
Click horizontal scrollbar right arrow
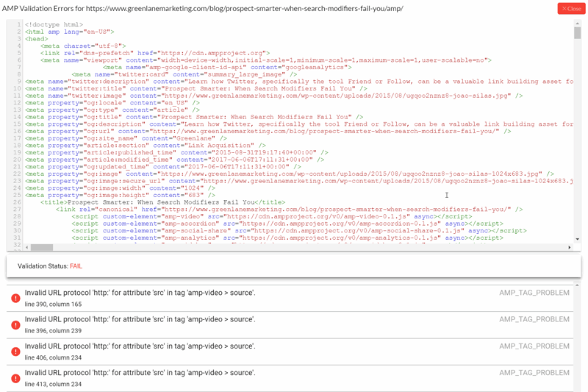pos(569,248)
